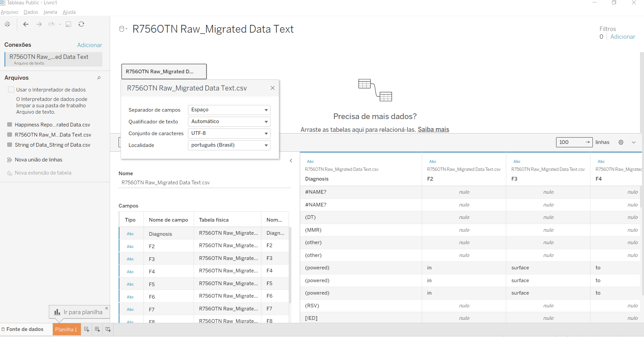Image resolution: width=644 pixels, height=337 pixels.
Task: Click the forward redo arrow
Action: [39, 24]
